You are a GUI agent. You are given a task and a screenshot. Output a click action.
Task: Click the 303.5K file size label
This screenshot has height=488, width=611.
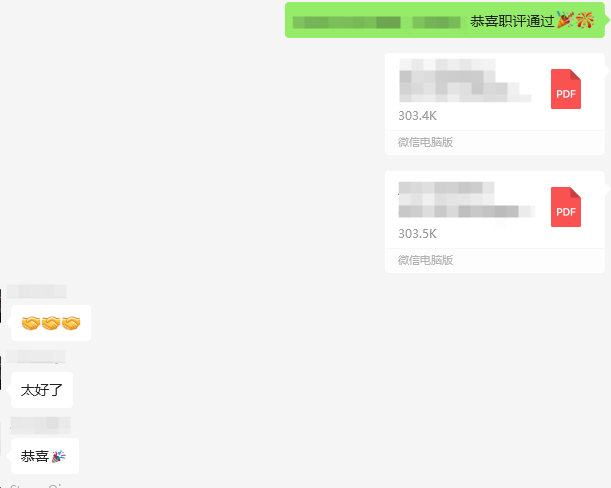click(417, 234)
